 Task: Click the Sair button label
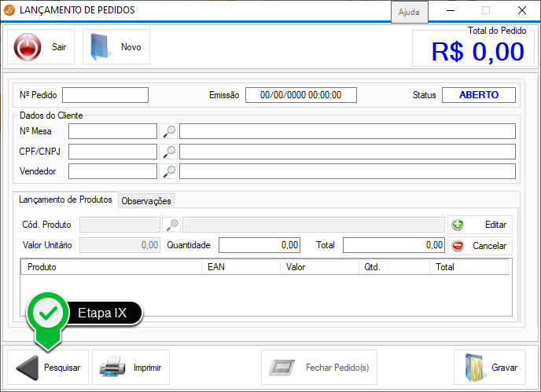click(x=59, y=47)
